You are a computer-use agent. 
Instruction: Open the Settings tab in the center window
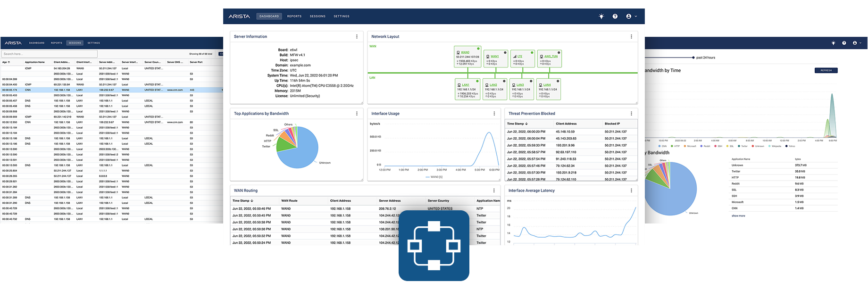(342, 17)
